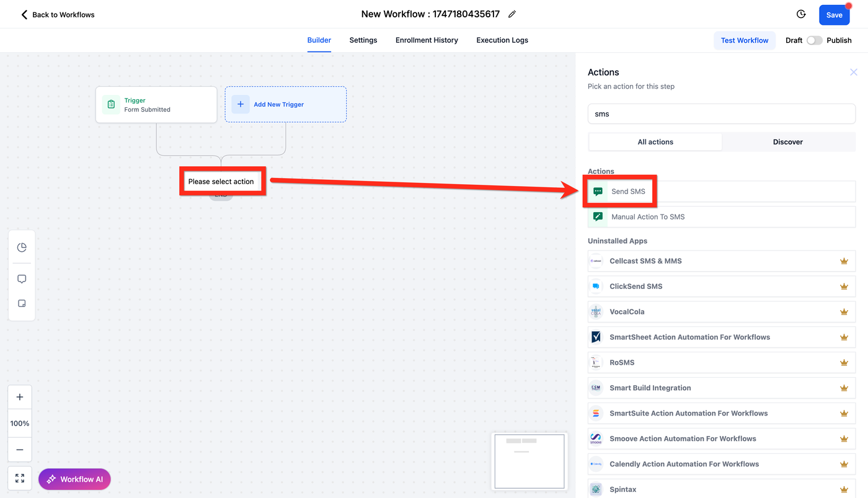Select the All actions tab
Image resolution: width=868 pixels, height=498 pixels.
(655, 142)
